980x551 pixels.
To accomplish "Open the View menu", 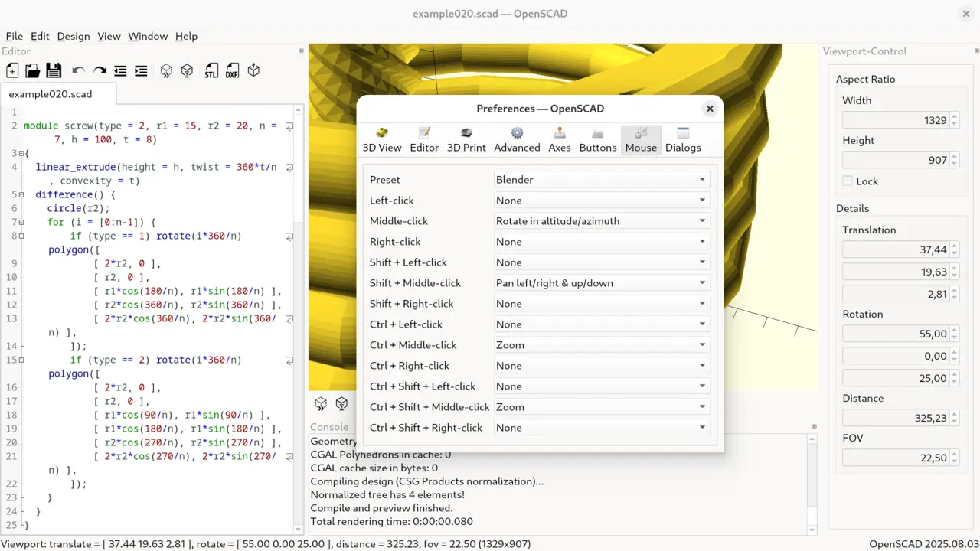I will point(109,36).
